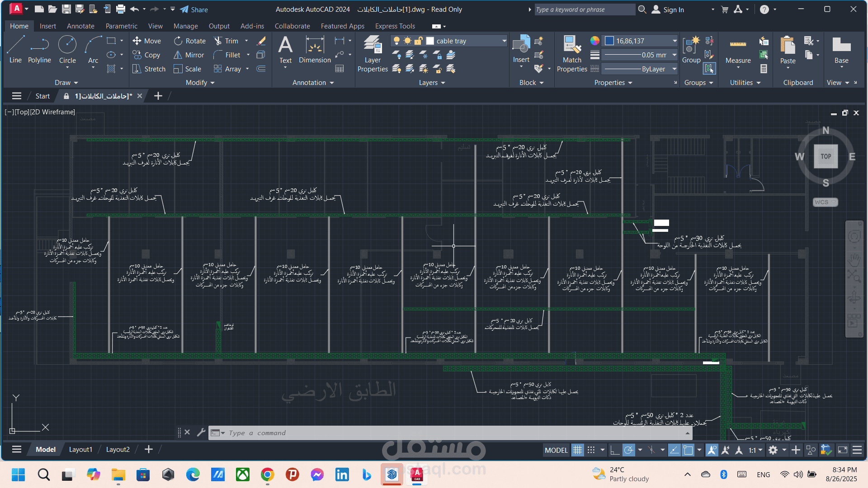The width and height of the screenshot is (868, 488).
Task: Open the annotation scale 1:1 dropdown
Action: (755, 450)
